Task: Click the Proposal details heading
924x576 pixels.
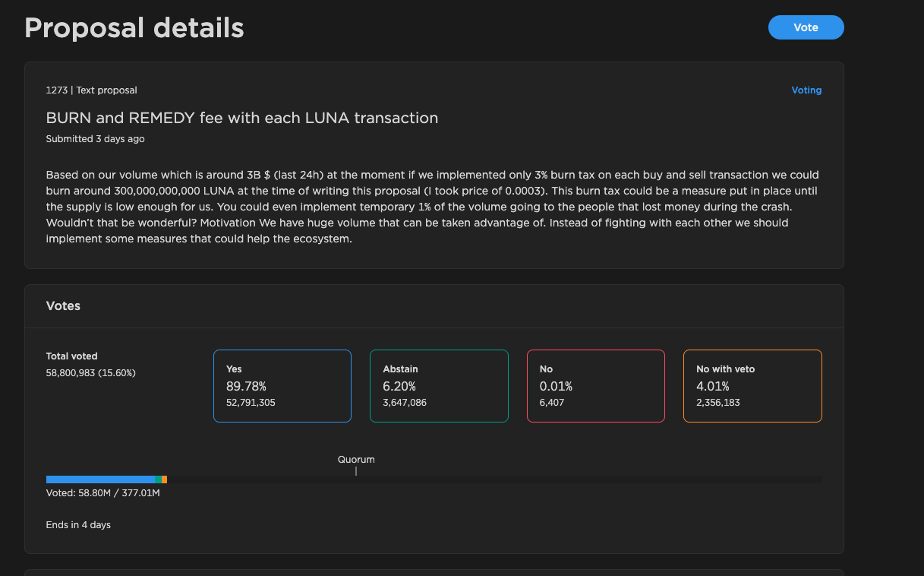Action: click(134, 28)
